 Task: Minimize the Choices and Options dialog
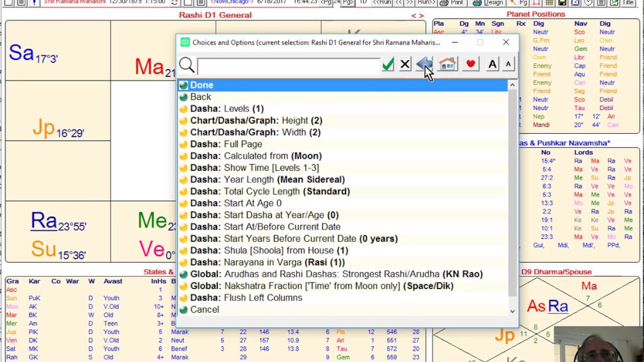(455, 42)
